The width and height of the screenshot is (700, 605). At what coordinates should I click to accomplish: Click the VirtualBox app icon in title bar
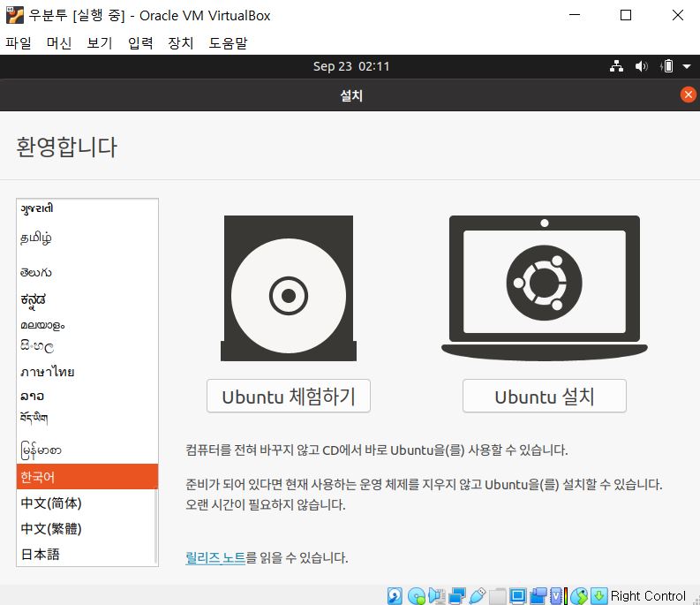tap(14, 15)
